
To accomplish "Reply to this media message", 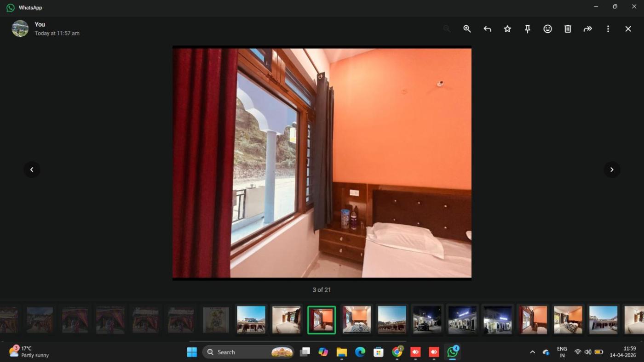I will coord(487,29).
